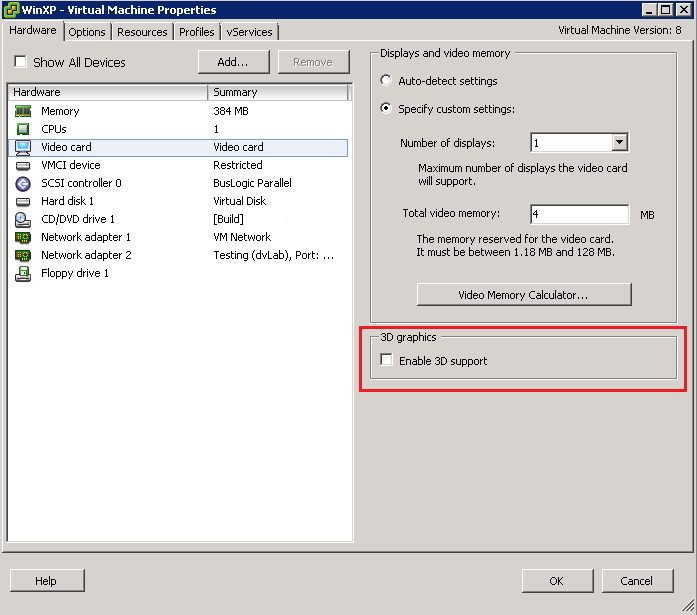Image resolution: width=697 pixels, height=615 pixels.
Task: Click the VMCI device icon
Action: (23, 165)
